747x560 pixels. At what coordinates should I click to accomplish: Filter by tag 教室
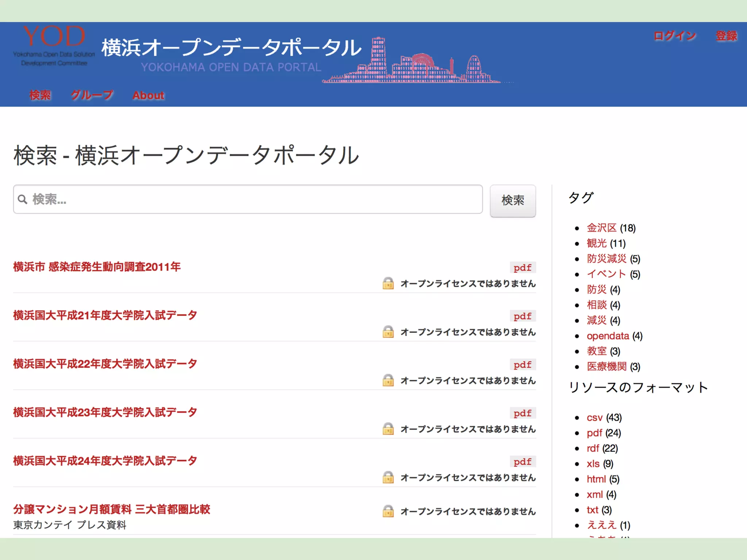click(597, 351)
